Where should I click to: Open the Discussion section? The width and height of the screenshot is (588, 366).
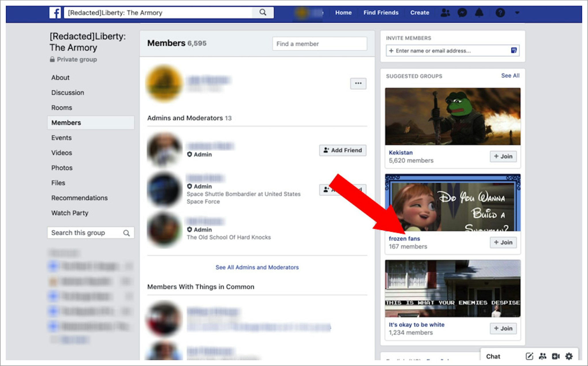point(68,92)
